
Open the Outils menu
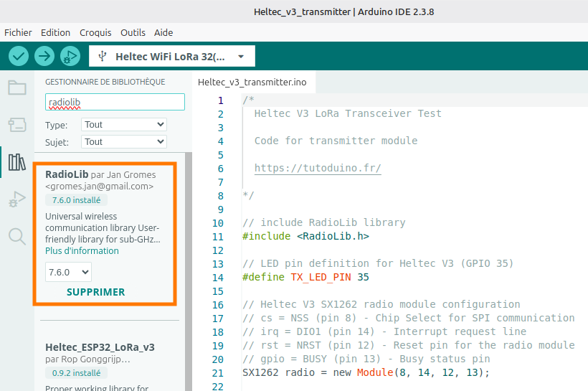pyautogui.click(x=133, y=33)
